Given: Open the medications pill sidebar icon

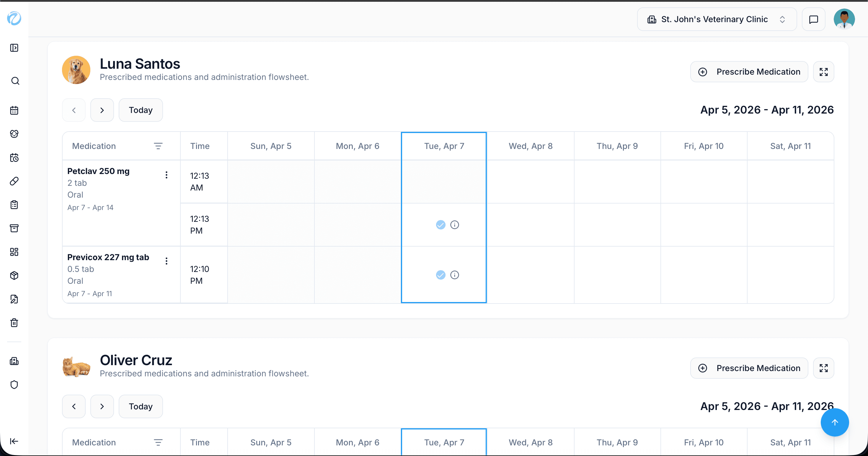Looking at the screenshot, I should coord(14,181).
